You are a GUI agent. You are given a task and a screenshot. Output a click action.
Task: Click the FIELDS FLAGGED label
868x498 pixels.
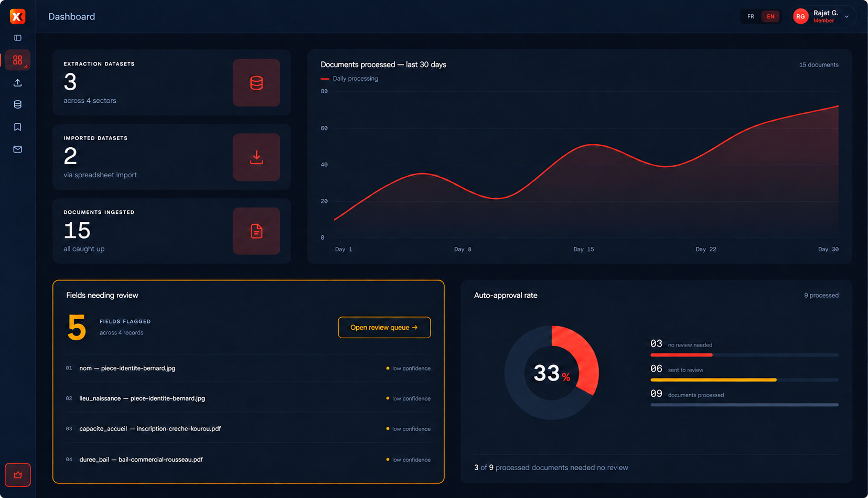coord(125,321)
